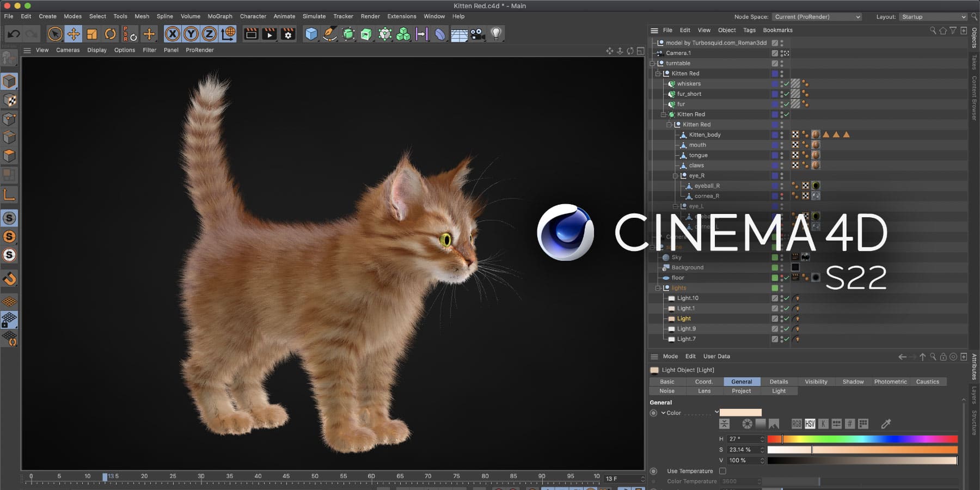980x490 pixels.
Task: Open the Node Space dropdown
Action: click(x=818, y=17)
